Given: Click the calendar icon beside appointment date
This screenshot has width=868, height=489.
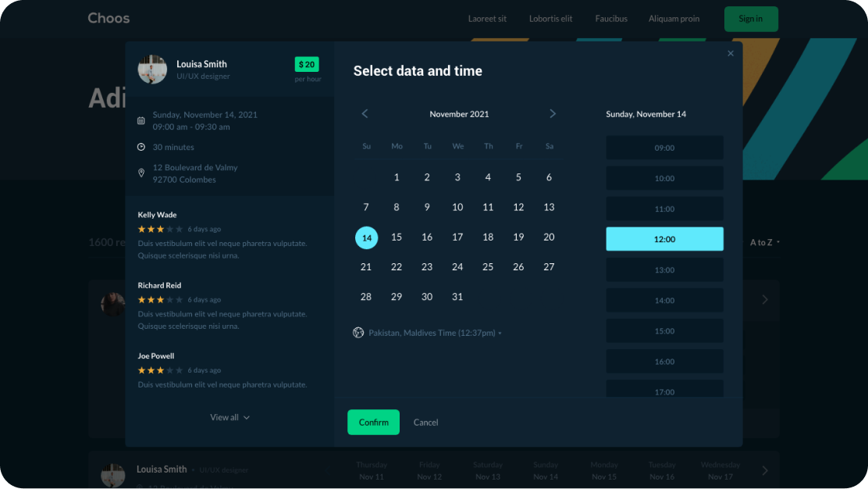Looking at the screenshot, I should (x=141, y=121).
